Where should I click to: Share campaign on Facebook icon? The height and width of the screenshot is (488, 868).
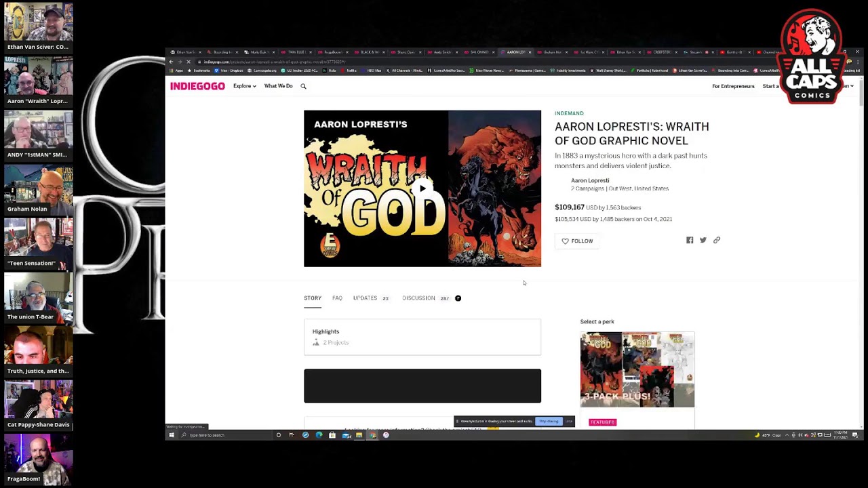(690, 240)
